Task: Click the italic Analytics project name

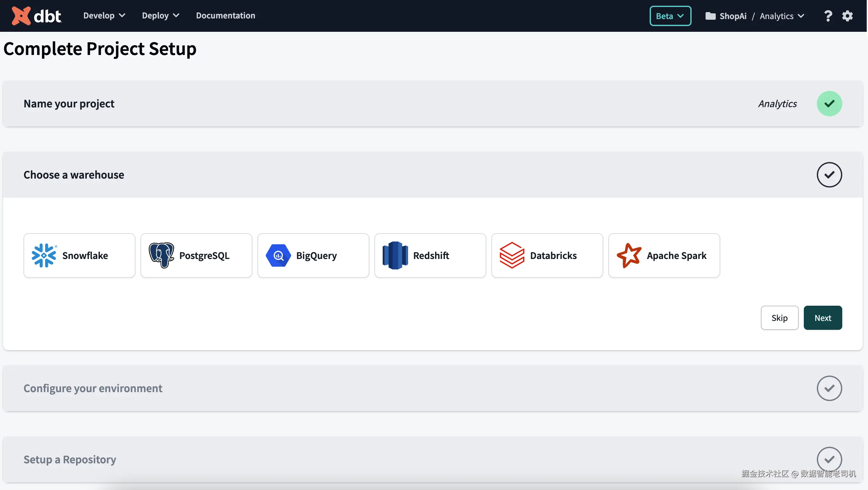Action: pyautogui.click(x=777, y=104)
